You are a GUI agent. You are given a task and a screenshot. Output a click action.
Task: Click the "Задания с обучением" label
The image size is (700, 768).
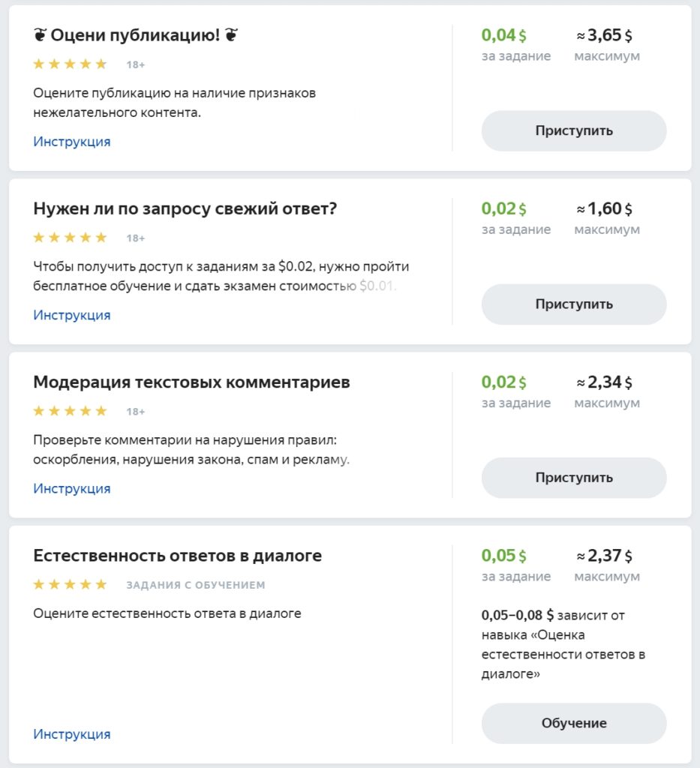[195, 585]
